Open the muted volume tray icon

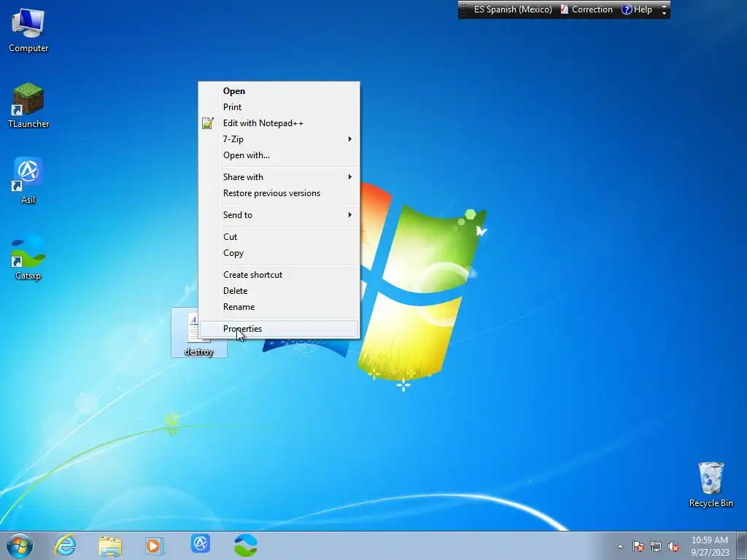click(673, 547)
